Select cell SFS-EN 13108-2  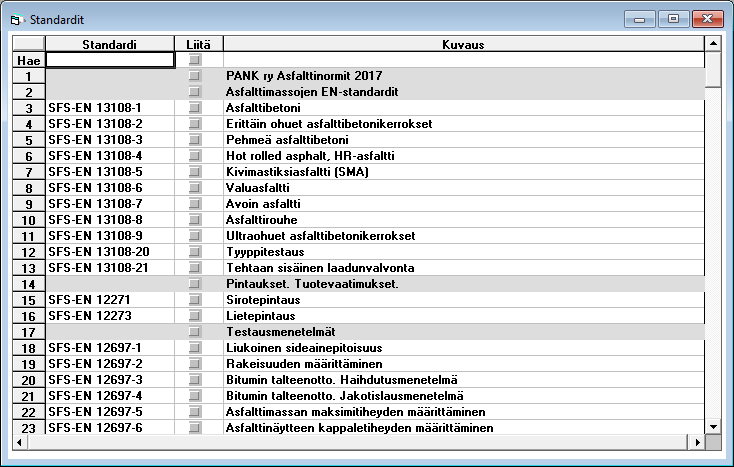110,124
